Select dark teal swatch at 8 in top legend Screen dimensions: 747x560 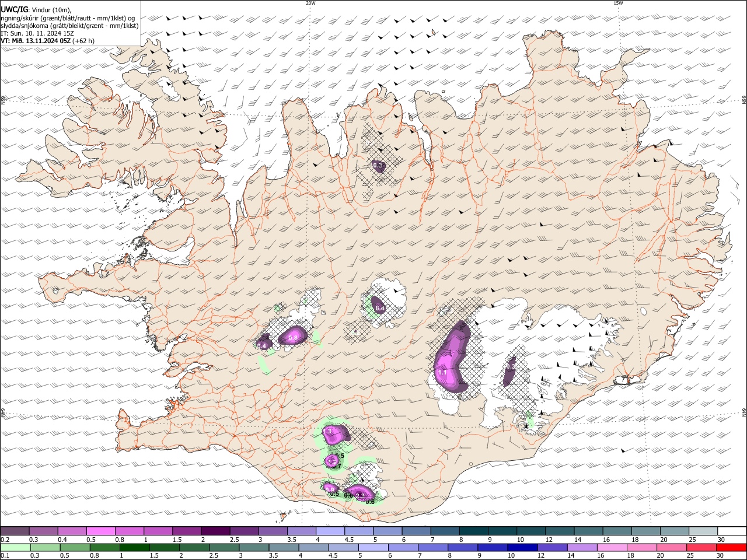(473, 531)
